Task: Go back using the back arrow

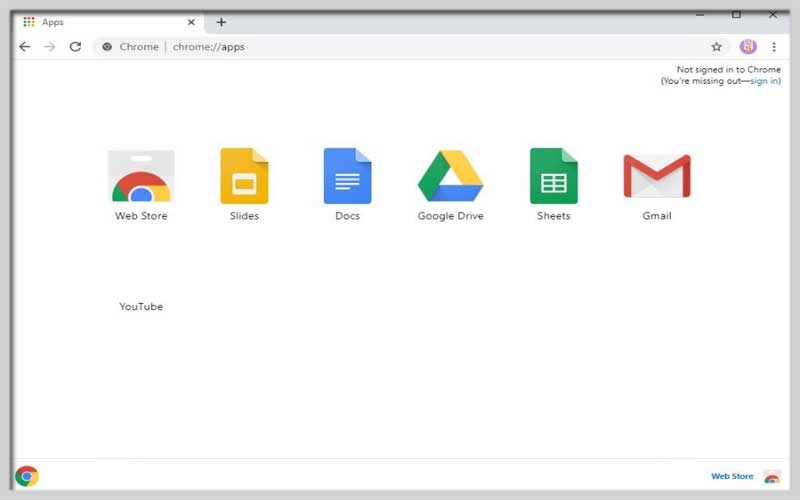Action: [x=24, y=47]
